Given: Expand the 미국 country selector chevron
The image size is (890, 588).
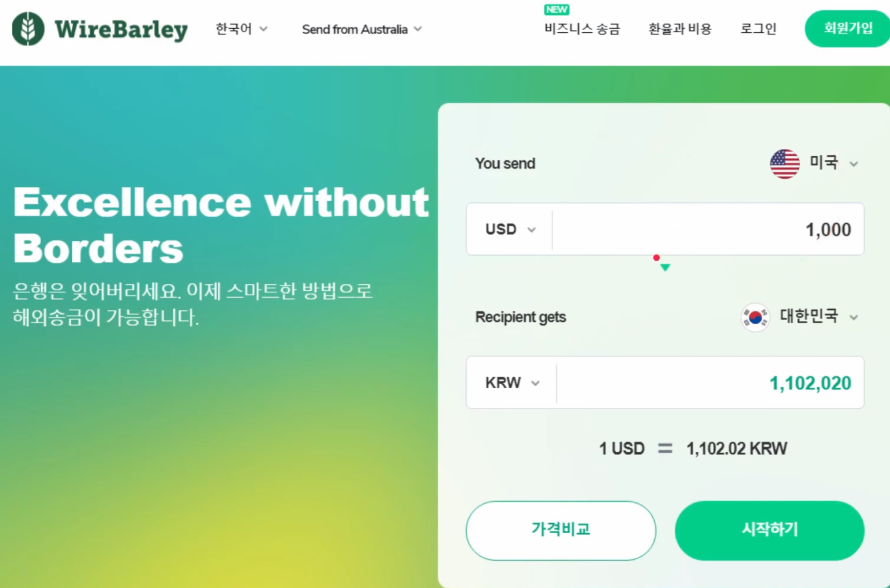Looking at the screenshot, I should [855, 164].
